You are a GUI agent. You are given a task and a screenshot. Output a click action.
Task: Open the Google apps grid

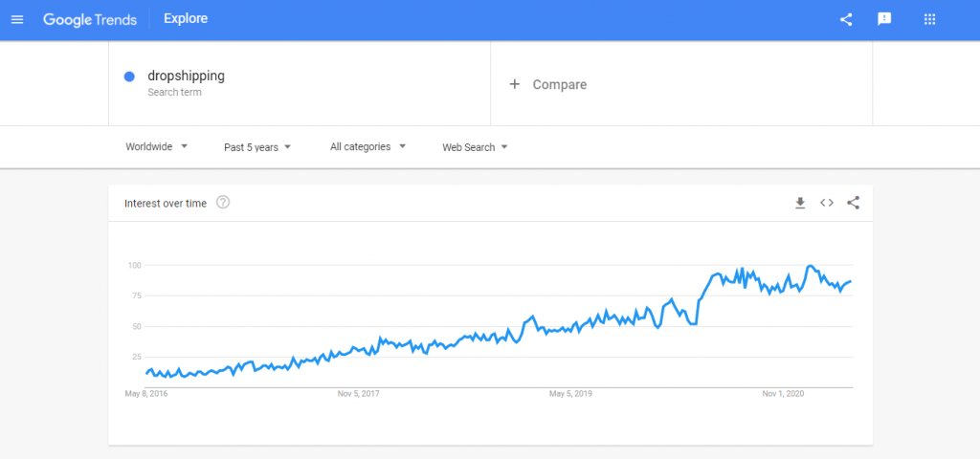pos(929,19)
